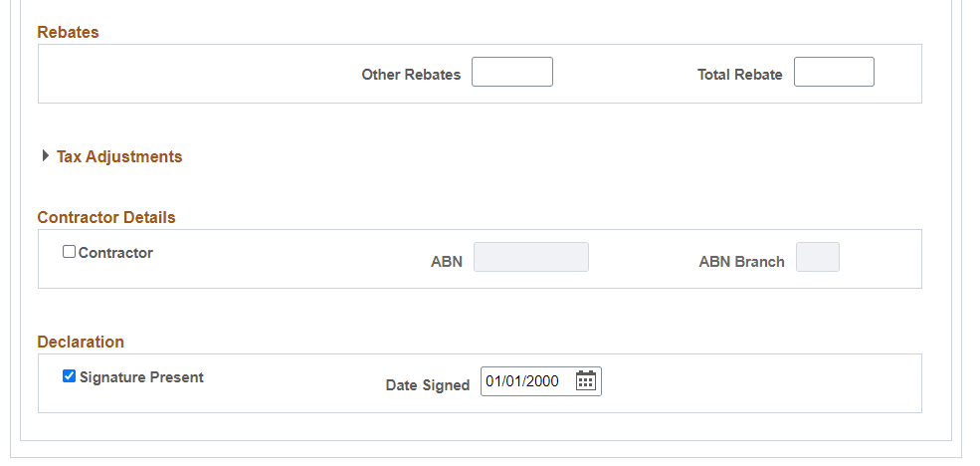
Task: Click the Contractor checkbox label text
Action: coord(115,253)
